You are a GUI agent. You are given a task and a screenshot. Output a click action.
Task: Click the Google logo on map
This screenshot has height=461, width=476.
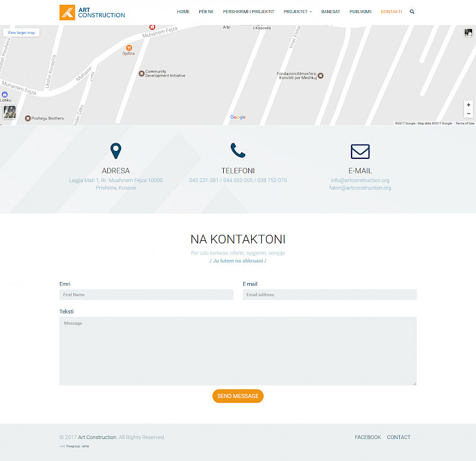tap(237, 117)
